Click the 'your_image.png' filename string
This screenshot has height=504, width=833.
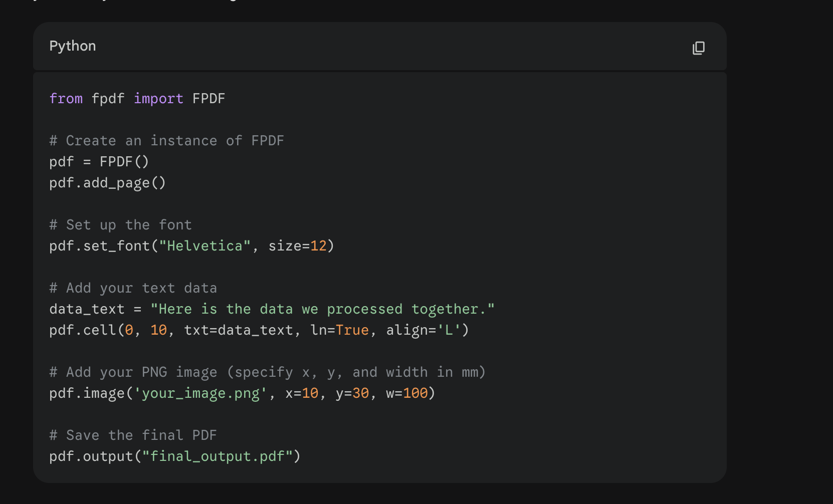pyautogui.click(x=200, y=393)
